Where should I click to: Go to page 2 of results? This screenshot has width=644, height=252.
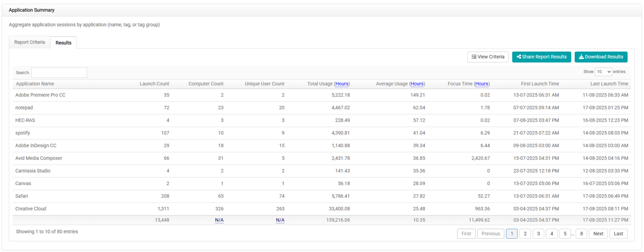525,234
